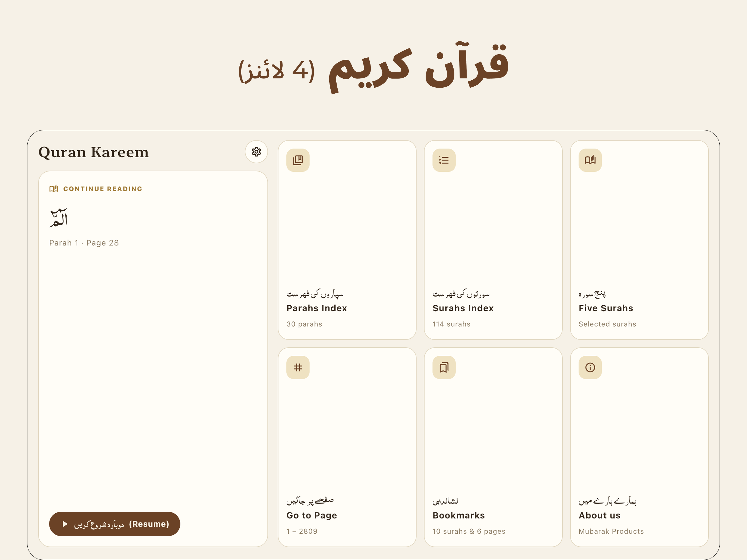Open the Go to Page title

point(312,516)
